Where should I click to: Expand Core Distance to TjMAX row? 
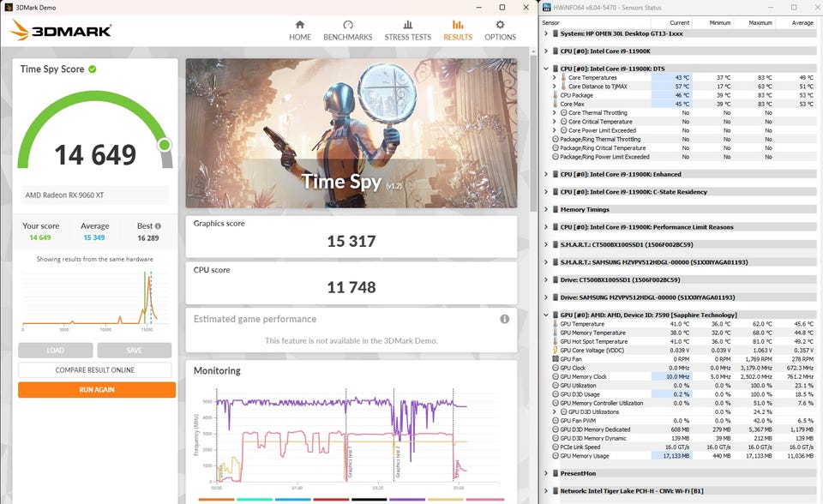click(x=555, y=86)
